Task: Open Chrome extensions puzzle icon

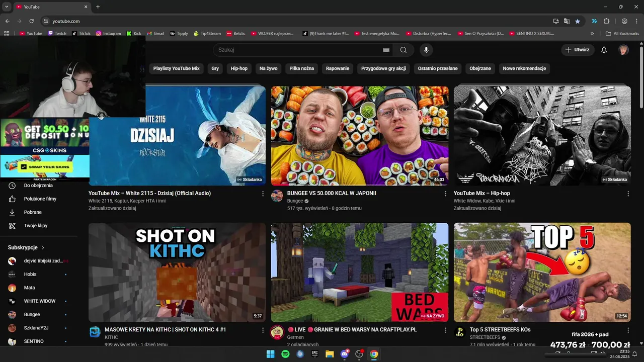Action: coord(606,21)
